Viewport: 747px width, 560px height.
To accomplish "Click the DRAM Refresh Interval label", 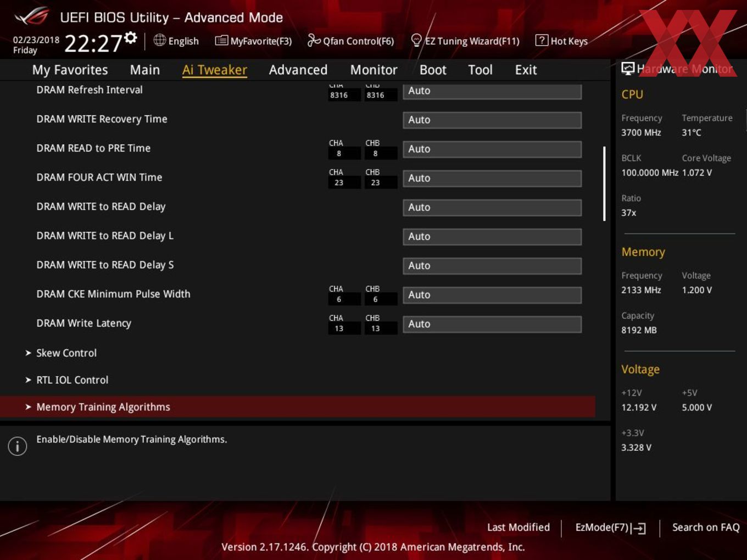I will click(x=90, y=89).
